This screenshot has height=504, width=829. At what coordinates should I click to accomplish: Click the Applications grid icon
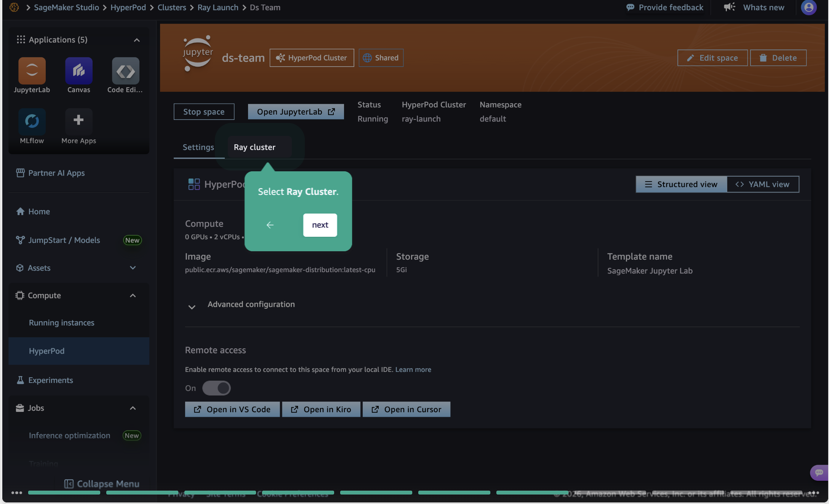pyautogui.click(x=21, y=40)
